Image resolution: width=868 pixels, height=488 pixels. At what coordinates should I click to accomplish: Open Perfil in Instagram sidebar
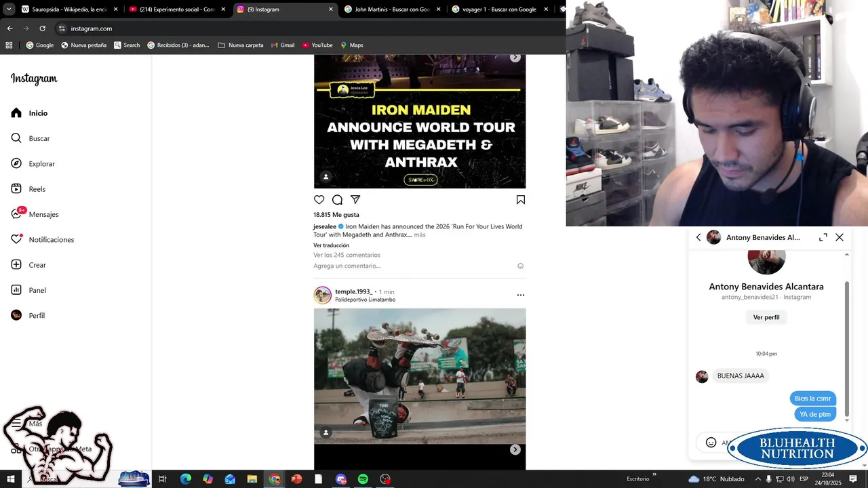coord(28,316)
